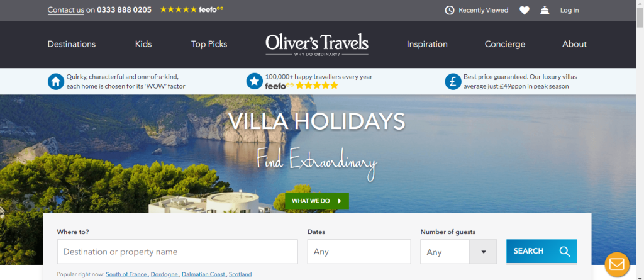The height and width of the screenshot is (280, 644).
Task: Click the blue house icon
Action: click(56, 81)
